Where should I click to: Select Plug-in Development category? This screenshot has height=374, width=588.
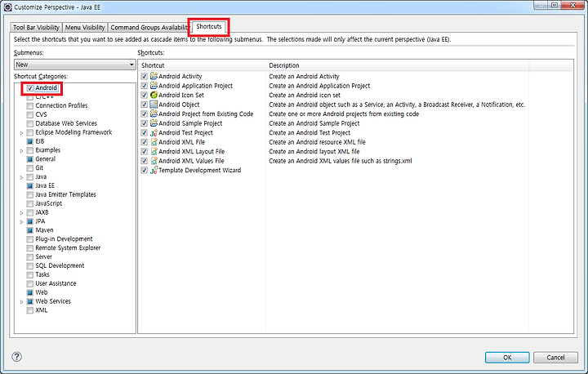(64, 239)
